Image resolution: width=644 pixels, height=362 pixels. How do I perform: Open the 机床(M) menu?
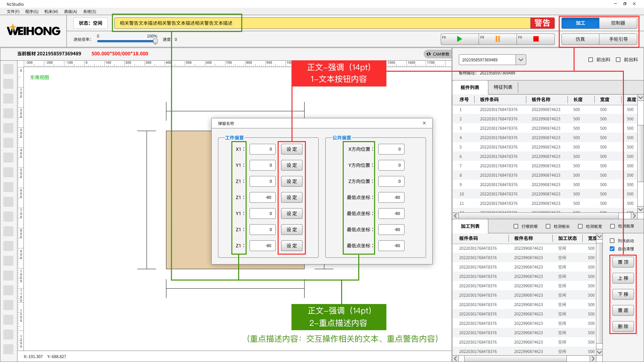point(51,11)
